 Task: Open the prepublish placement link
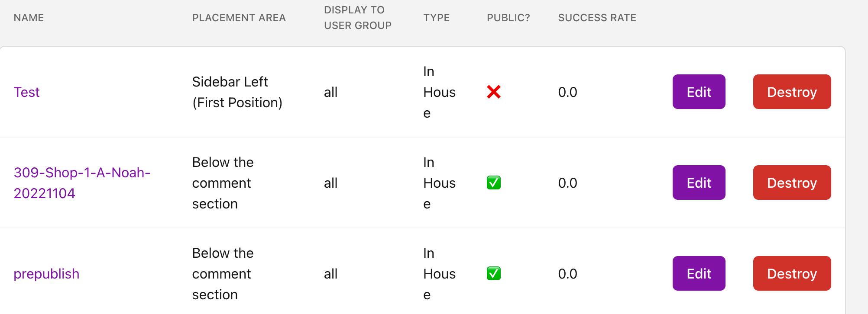coord(46,273)
